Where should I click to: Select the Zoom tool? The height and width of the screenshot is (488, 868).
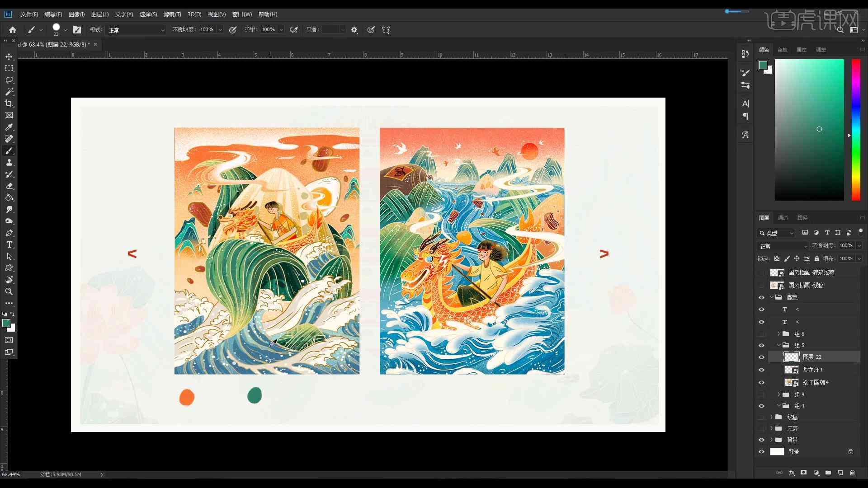click(9, 291)
